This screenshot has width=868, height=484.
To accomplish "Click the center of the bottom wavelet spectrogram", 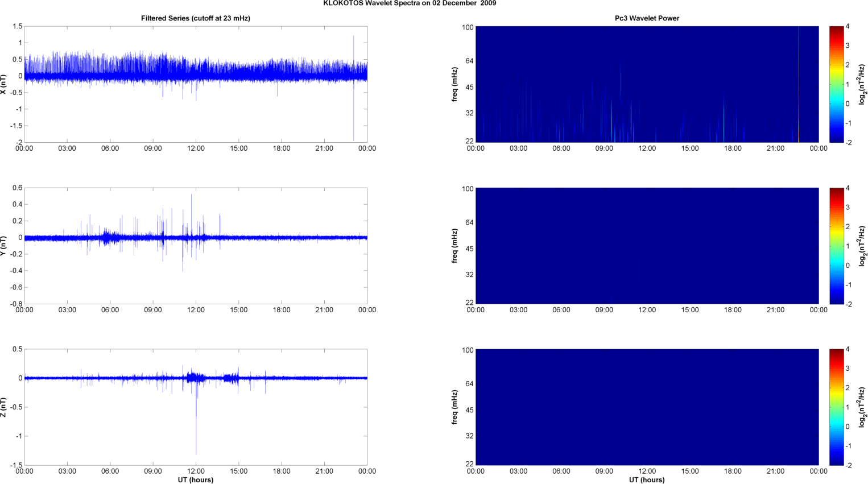I will (647, 407).
